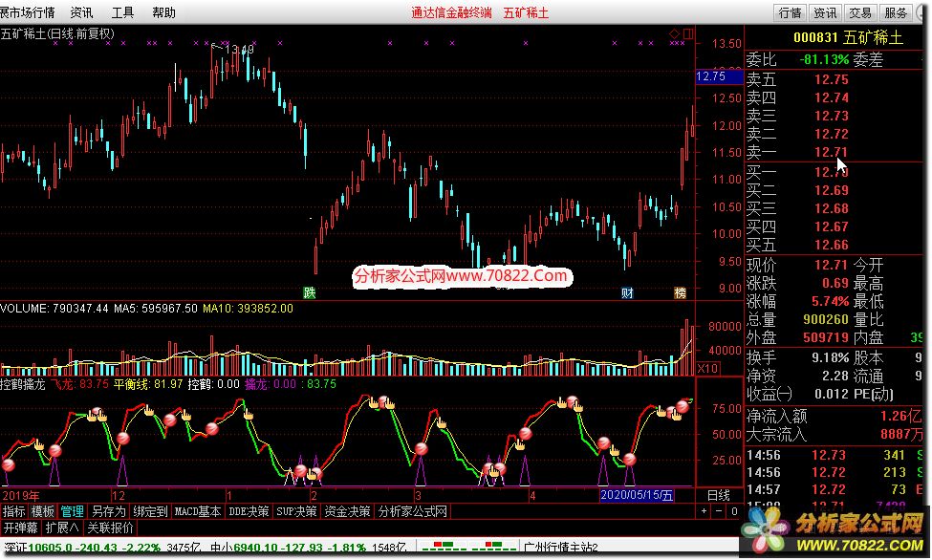932x560 pixels.
Task: Click the plus zoom button below the chart
Action: (704, 511)
